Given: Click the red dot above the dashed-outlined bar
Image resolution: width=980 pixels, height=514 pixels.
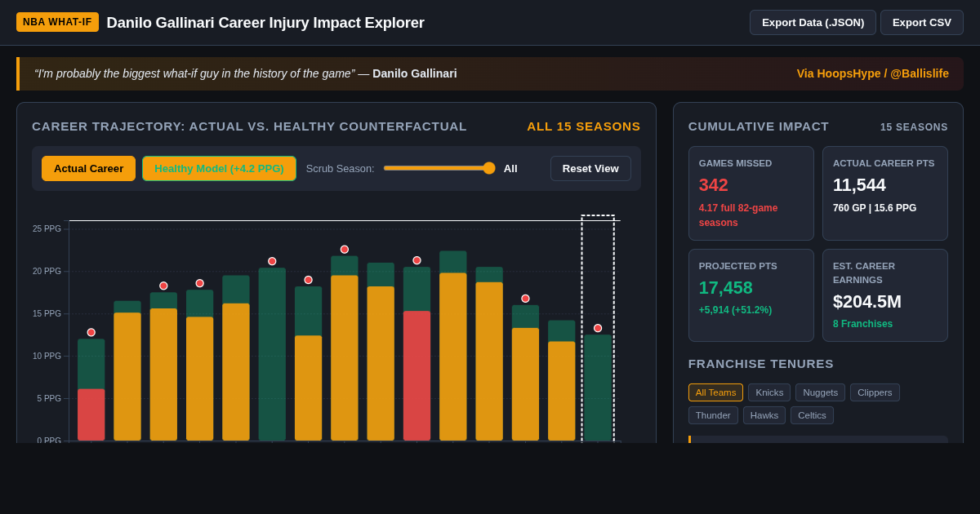Looking at the screenshot, I should coord(598,328).
